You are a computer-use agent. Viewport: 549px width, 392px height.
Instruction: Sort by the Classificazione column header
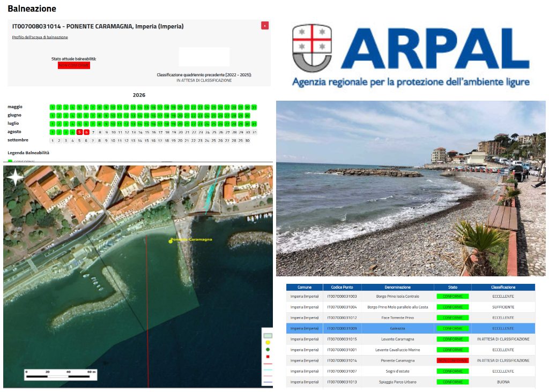[x=503, y=287]
